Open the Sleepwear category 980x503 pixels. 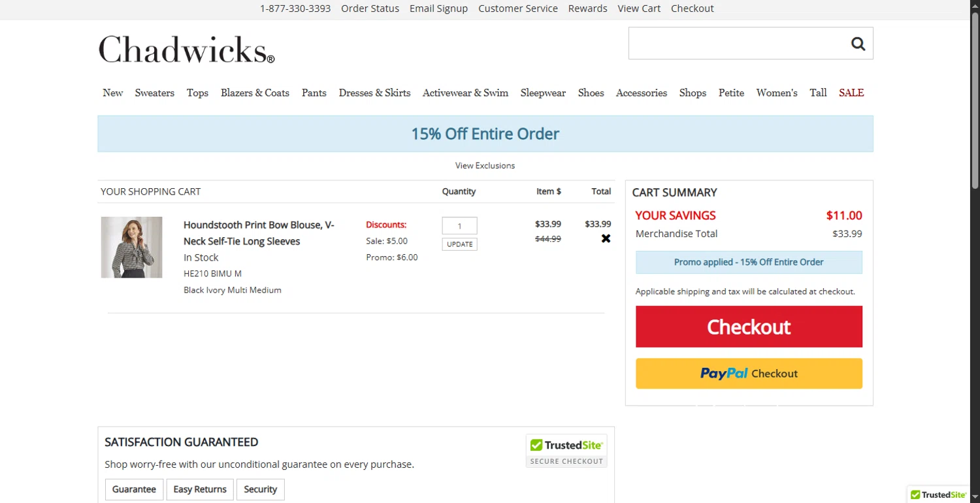pos(543,93)
